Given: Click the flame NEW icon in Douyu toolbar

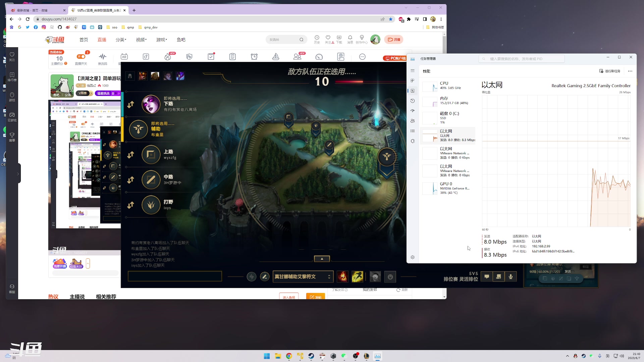Looking at the screenshot, I should [x=168, y=57].
